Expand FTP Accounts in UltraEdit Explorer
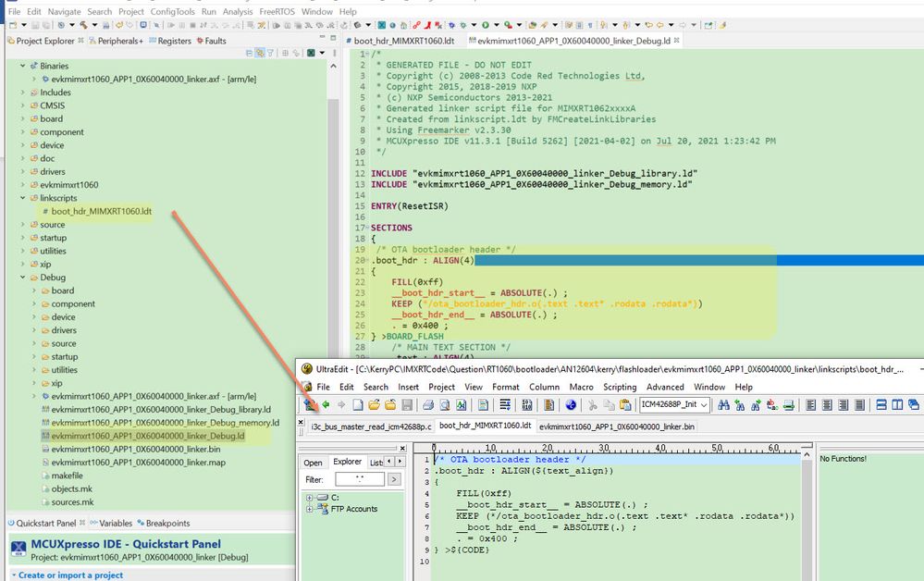This screenshot has height=581, width=924. 309,509
